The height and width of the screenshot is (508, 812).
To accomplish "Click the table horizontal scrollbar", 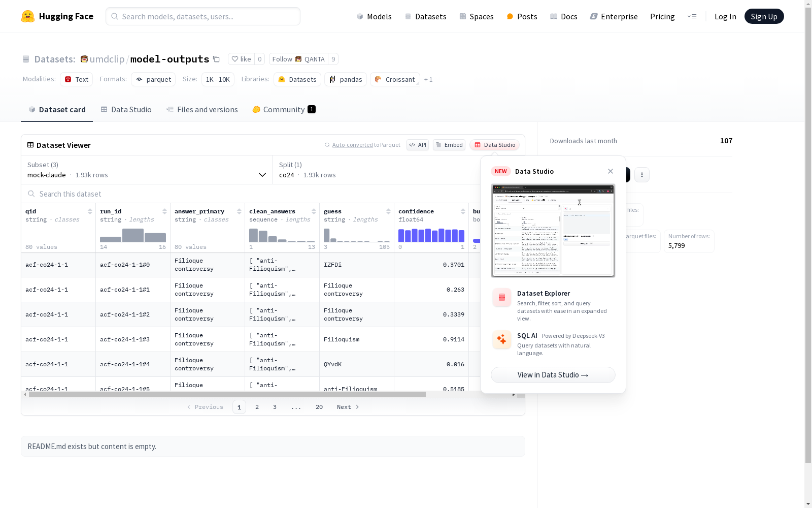I will click(227, 394).
